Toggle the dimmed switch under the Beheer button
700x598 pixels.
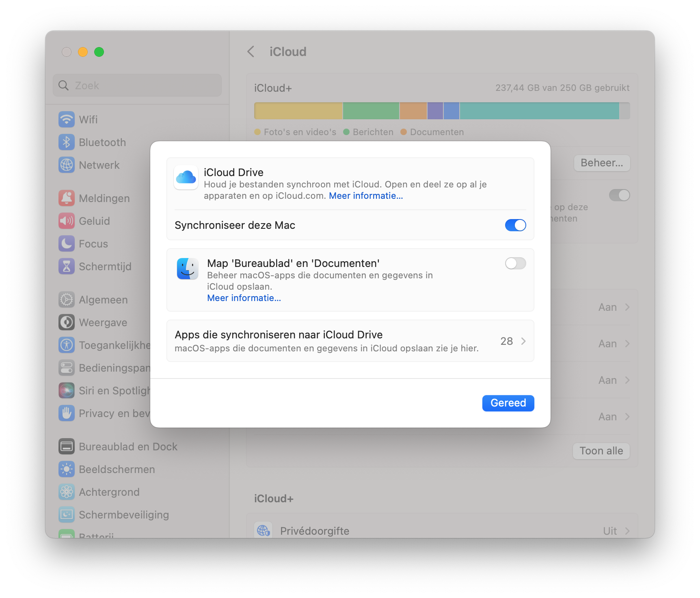[x=619, y=195]
